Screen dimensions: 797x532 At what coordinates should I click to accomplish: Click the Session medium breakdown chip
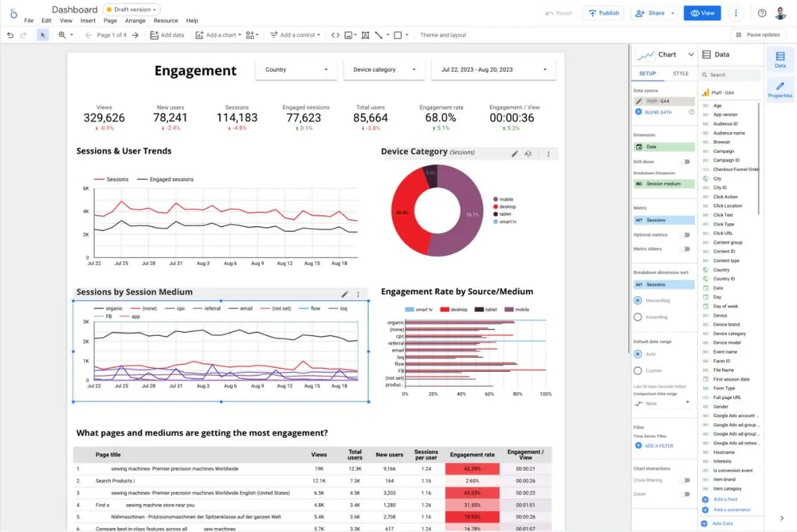664,184
